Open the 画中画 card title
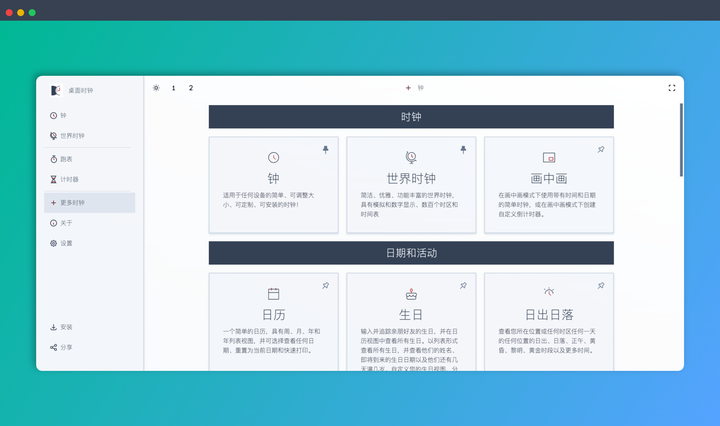The width and height of the screenshot is (720, 426). click(549, 179)
